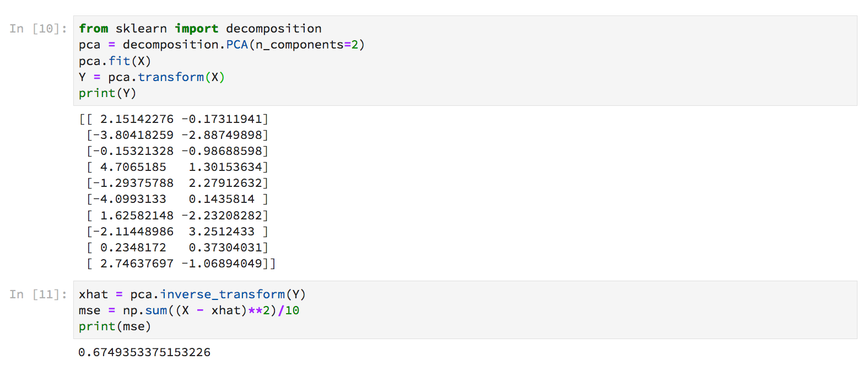
Task: Click the pca.inverse_transform(Y) code line
Action: (192, 294)
